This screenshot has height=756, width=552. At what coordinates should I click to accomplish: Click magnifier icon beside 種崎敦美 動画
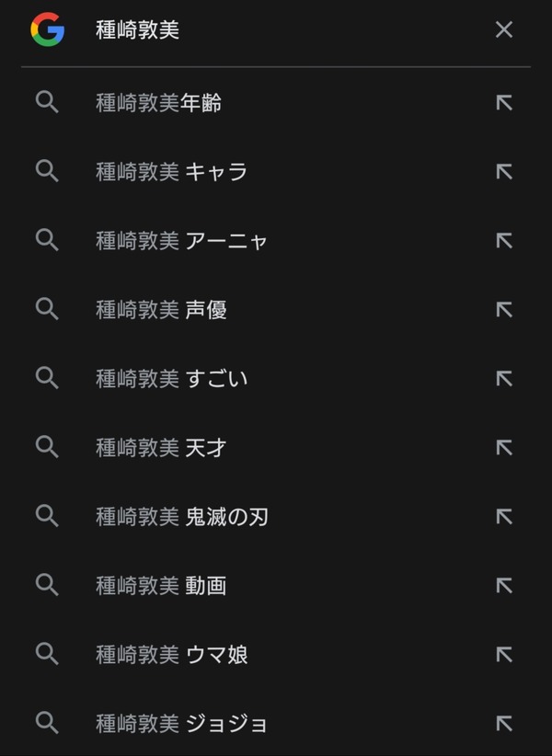point(47,585)
